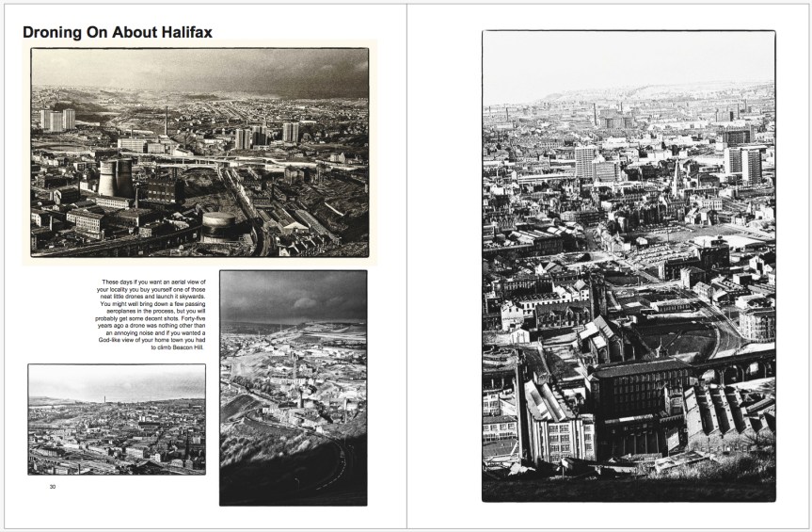Click the twin high-rise blocks in the right-page photo

coord(742,163)
